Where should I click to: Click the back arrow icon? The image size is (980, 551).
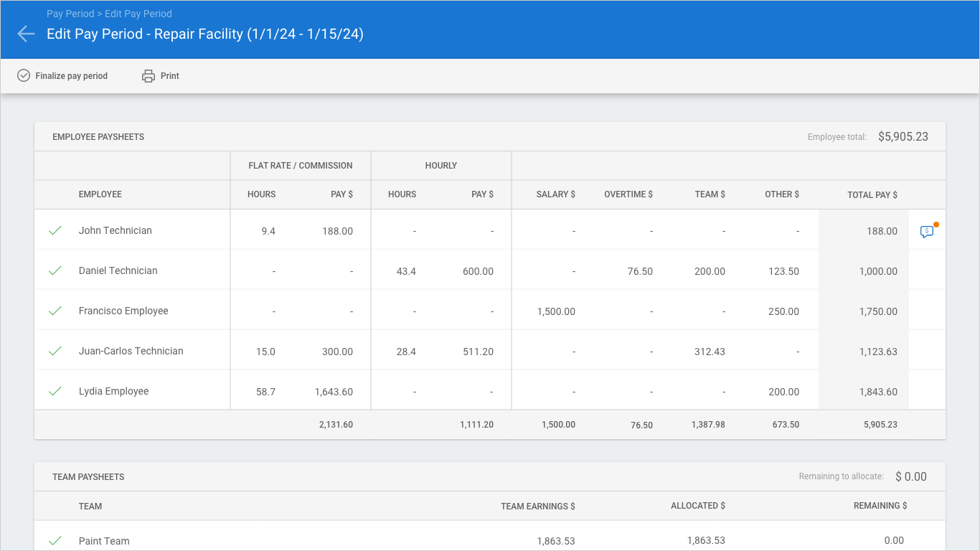(26, 34)
